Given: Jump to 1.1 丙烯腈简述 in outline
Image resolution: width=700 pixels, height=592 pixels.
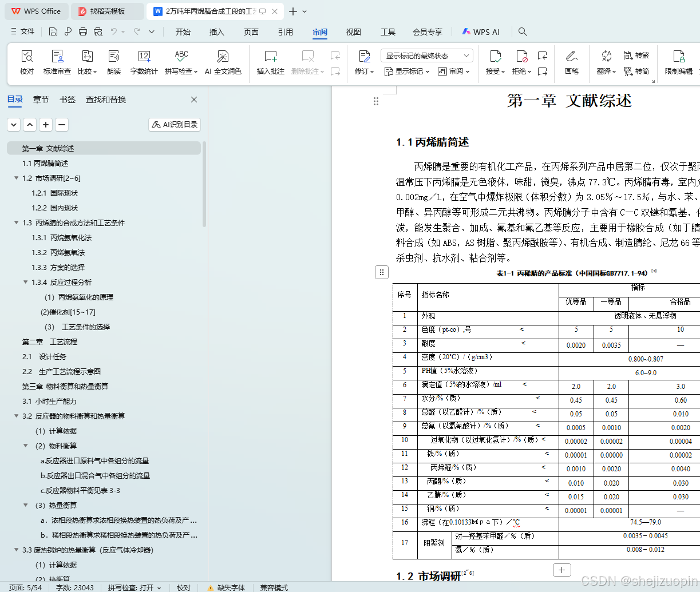Looking at the screenshot, I should coord(45,163).
